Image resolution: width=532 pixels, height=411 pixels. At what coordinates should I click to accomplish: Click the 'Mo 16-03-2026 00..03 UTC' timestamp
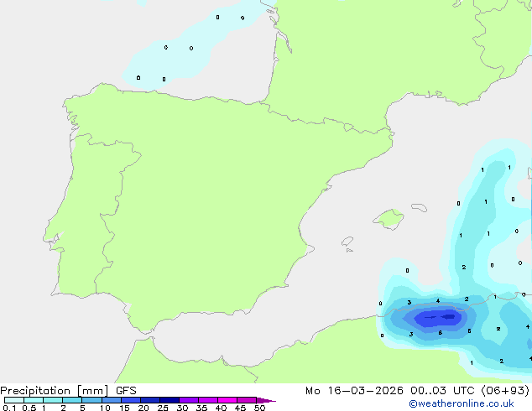[390, 391]
